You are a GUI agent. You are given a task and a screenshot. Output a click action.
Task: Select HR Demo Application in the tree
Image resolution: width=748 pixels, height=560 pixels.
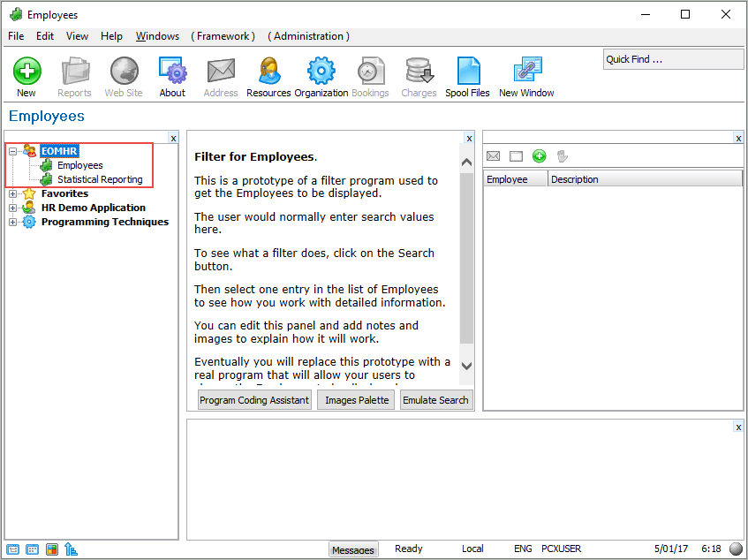tap(94, 208)
